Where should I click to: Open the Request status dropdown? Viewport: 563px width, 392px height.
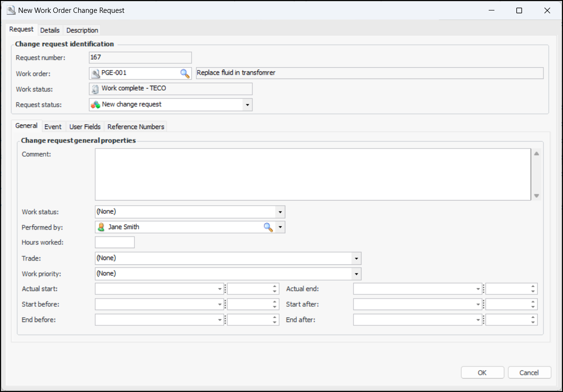coord(247,105)
